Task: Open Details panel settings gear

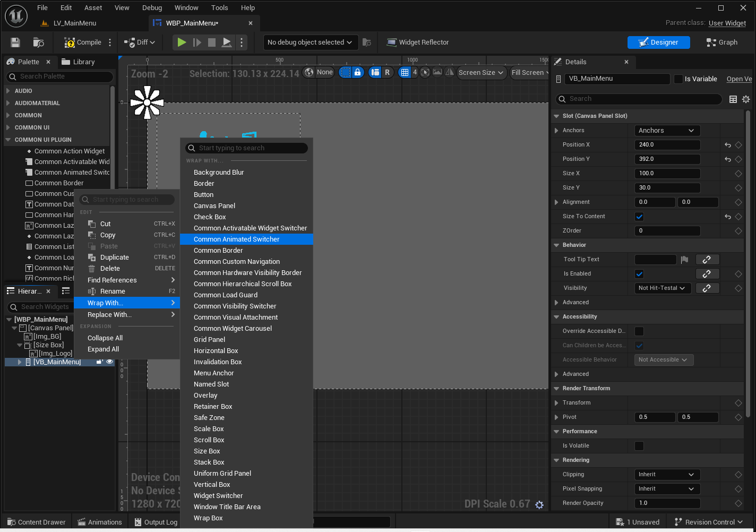Action: click(746, 99)
